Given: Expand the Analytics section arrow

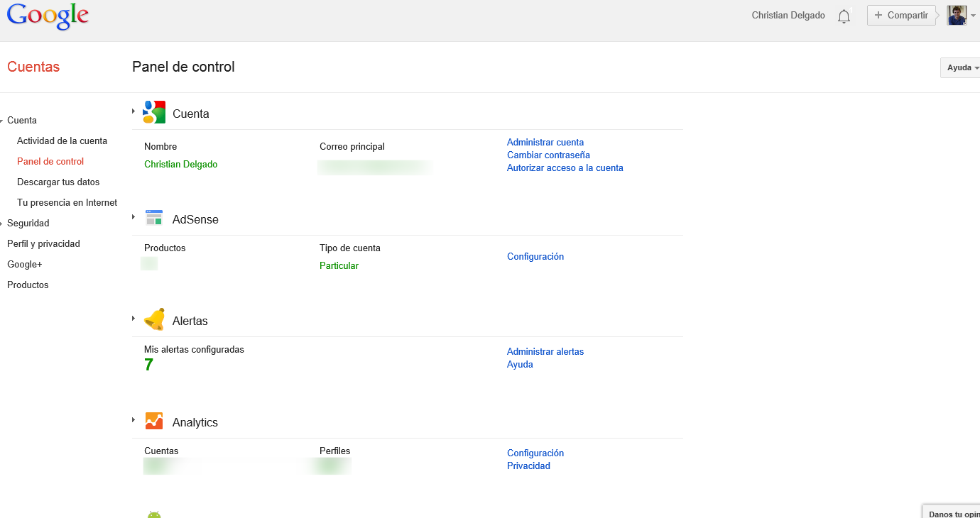Looking at the screenshot, I should (x=133, y=420).
